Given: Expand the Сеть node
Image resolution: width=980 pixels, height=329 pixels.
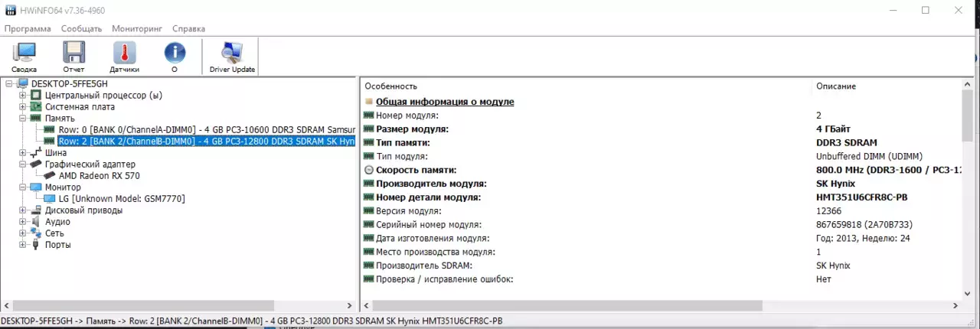Looking at the screenshot, I should (x=23, y=233).
